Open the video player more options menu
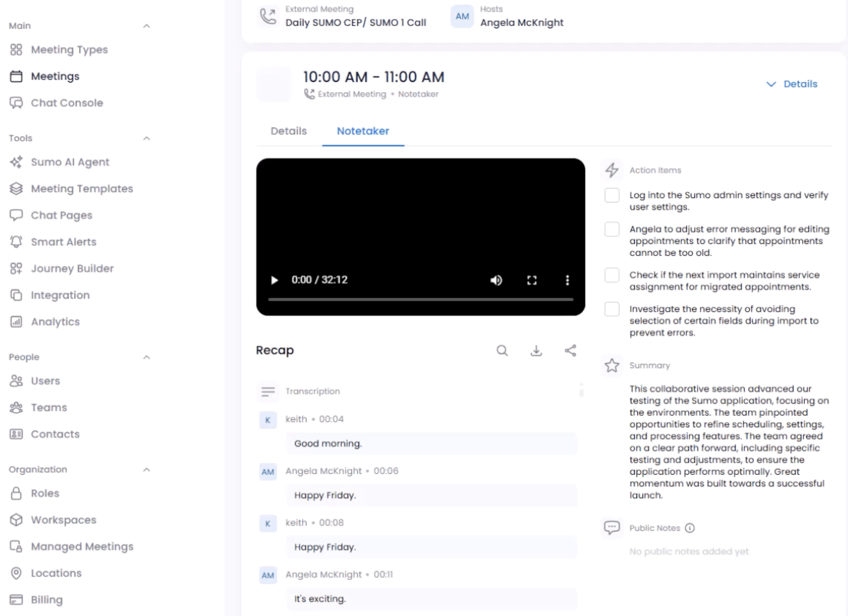Image resolution: width=848 pixels, height=616 pixels. pyautogui.click(x=567, y=280)
